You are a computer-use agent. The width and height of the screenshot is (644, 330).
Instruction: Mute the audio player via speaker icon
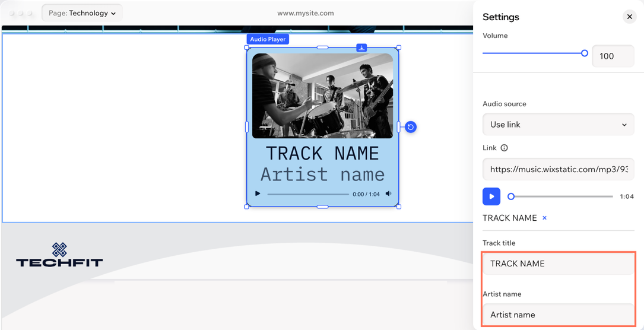click(x=389, y=193)
